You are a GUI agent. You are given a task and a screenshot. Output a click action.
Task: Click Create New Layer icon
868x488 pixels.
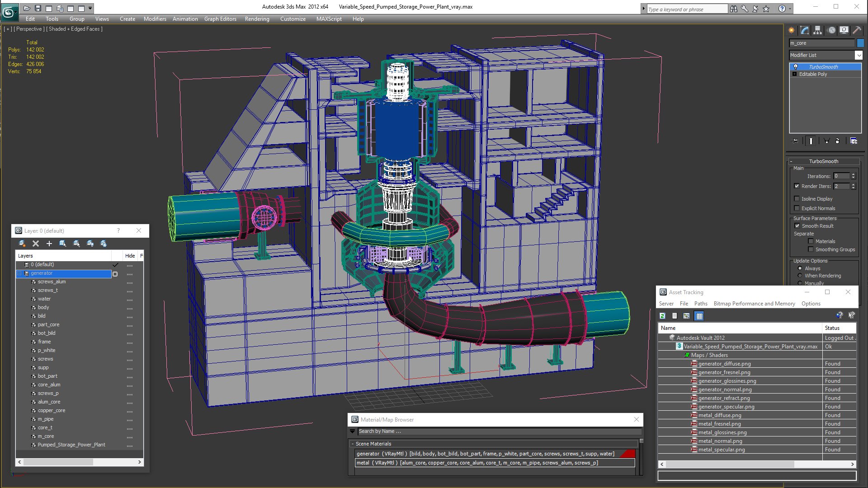22,244
